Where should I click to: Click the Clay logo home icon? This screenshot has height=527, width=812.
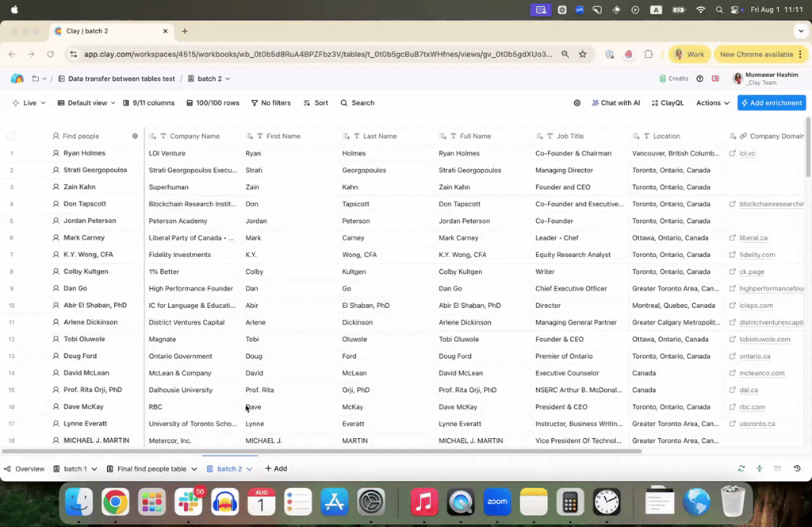(17, 79)
